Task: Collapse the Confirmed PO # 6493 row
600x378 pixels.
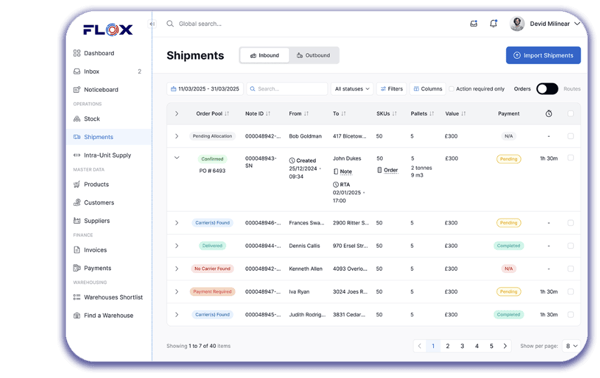Action: (176, 158)
